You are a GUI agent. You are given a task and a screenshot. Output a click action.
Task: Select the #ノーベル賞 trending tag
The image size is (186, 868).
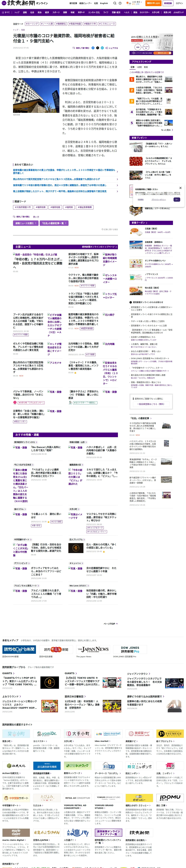47,24
